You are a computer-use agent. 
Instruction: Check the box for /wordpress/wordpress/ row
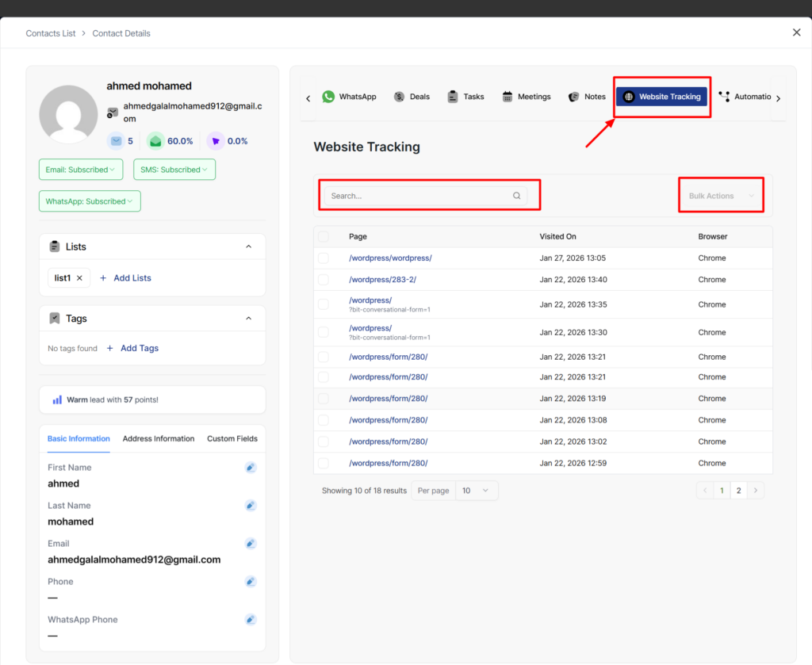coord(324,258)
